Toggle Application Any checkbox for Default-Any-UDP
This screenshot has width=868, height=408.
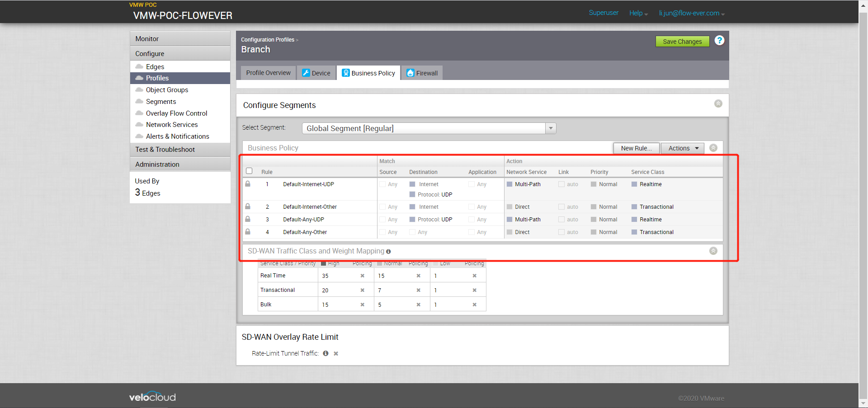[x=472, y=219]
